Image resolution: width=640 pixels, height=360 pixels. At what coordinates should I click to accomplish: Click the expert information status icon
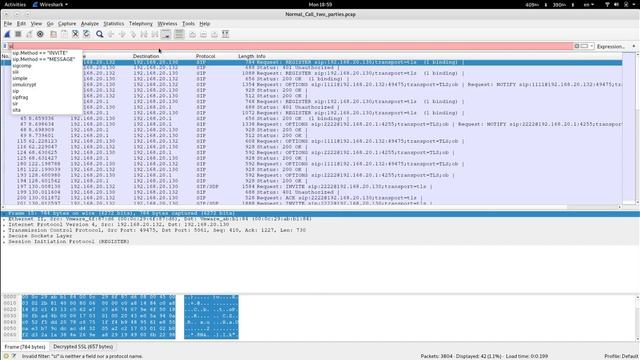click(6, 356)
